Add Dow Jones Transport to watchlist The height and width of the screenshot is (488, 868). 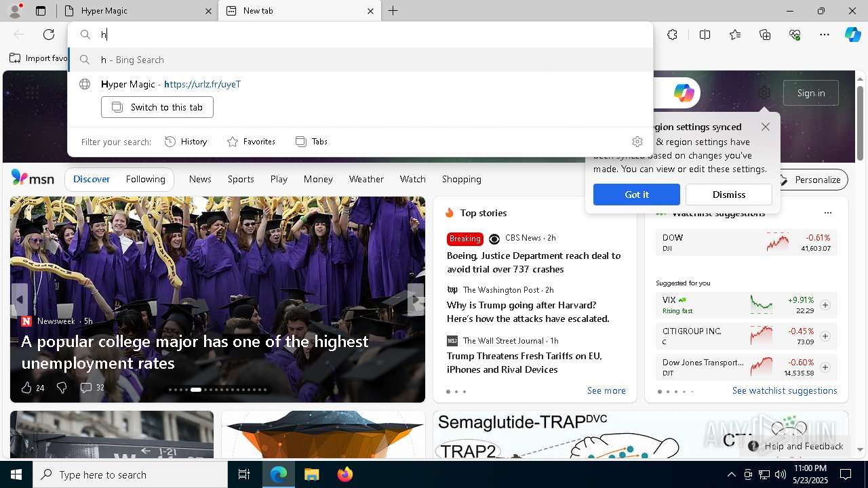[x=825, y=367]
